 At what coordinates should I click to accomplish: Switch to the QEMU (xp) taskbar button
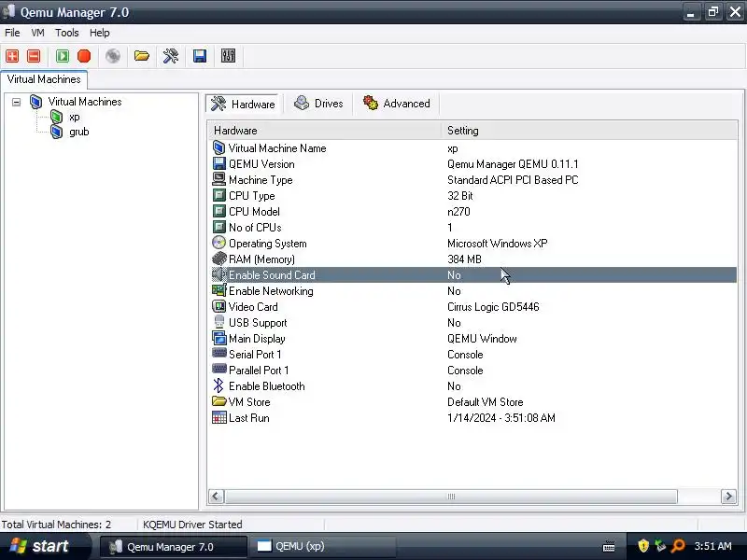[323, 546]
